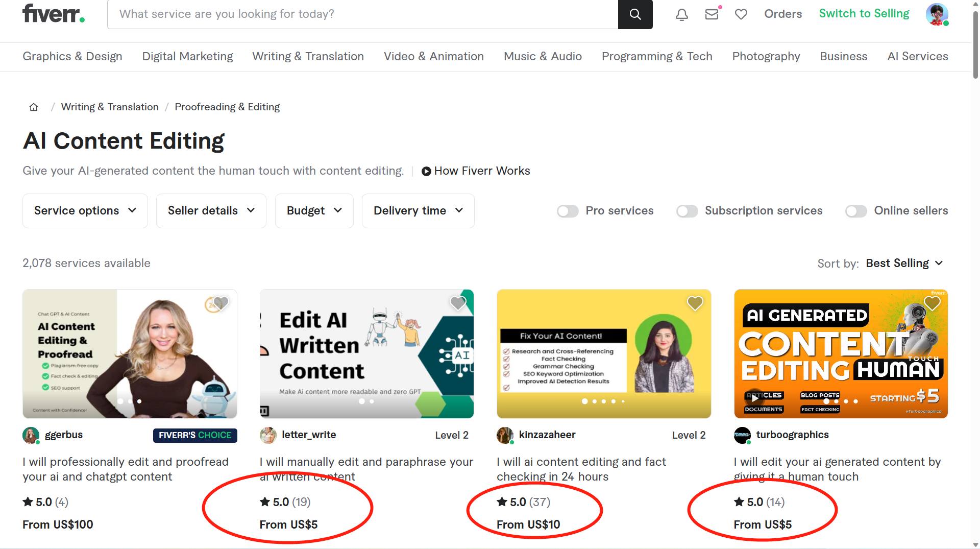
Task: Save the ggerbus gig with heart icon
Action: click(220, 303)
